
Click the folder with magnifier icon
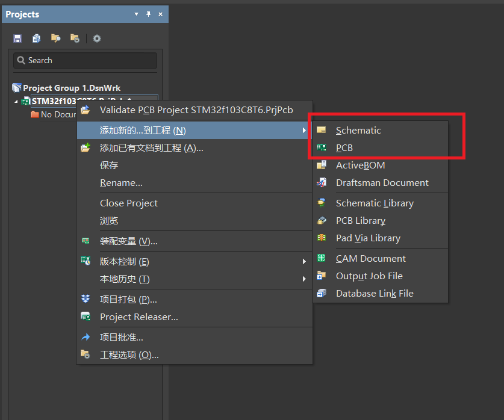click(56, 39)
